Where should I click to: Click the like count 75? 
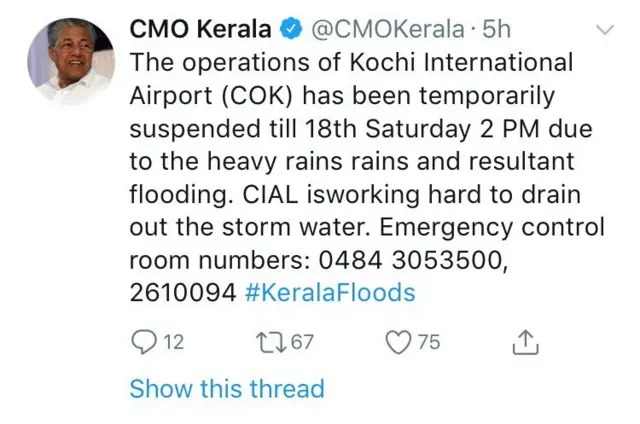[428, 343]
